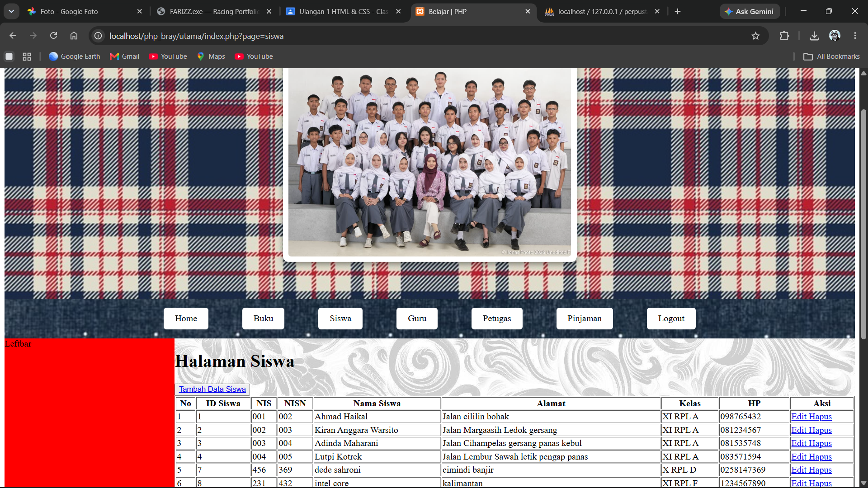Image resolution: width=868 pixels, height=488 pixels.
Task: Click the Logout button
Action: (671, 319)
